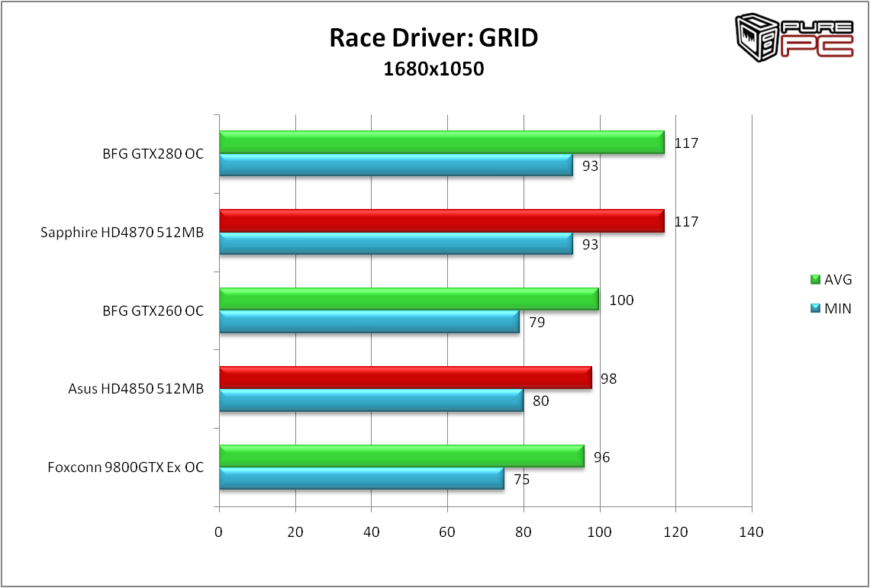870x588 pixels.
Task: Click the blue MIN legend swatch
Action: point(814,308)
